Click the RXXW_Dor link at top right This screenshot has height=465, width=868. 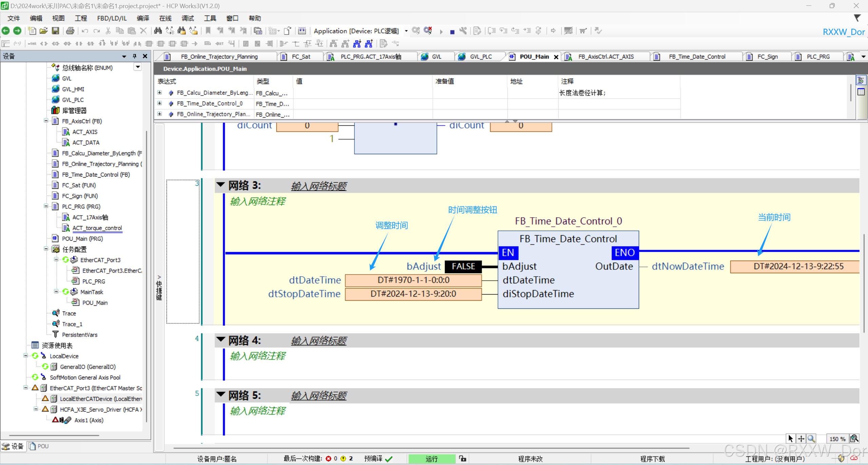coord(844,32)
